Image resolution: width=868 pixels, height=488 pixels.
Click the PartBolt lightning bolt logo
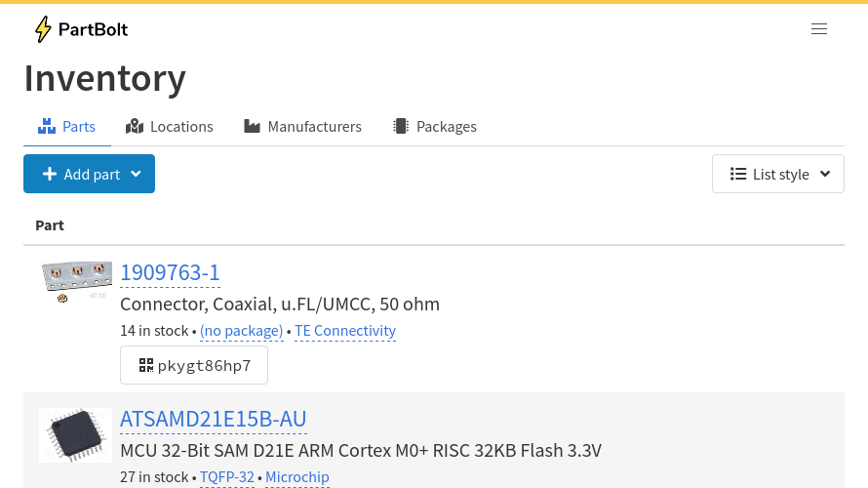[x=43, y=29]
